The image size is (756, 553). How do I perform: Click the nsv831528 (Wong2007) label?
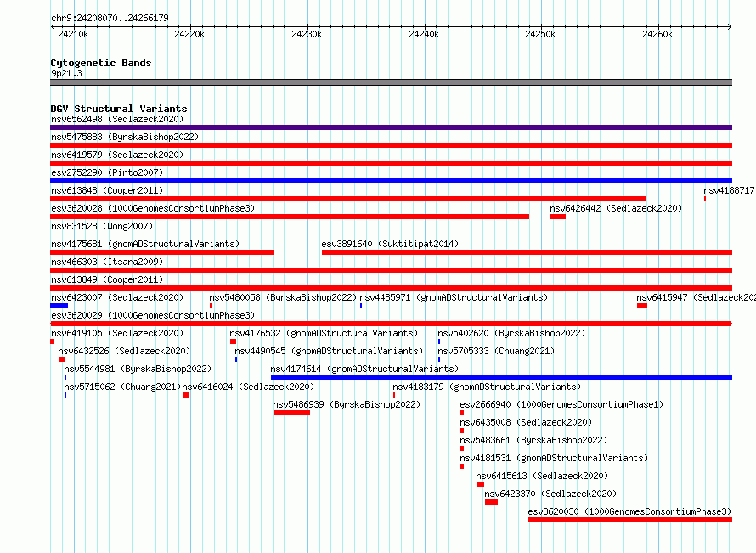pos(102,226)
